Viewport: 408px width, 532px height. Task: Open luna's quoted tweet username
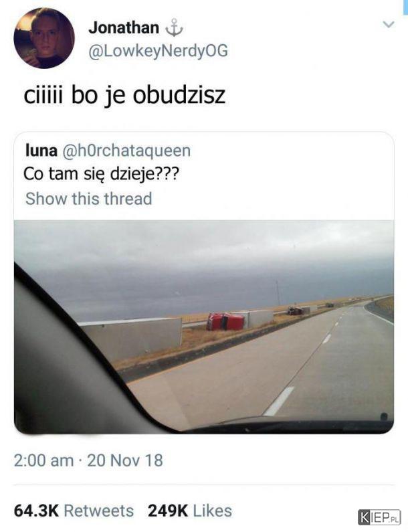point(41,151)
